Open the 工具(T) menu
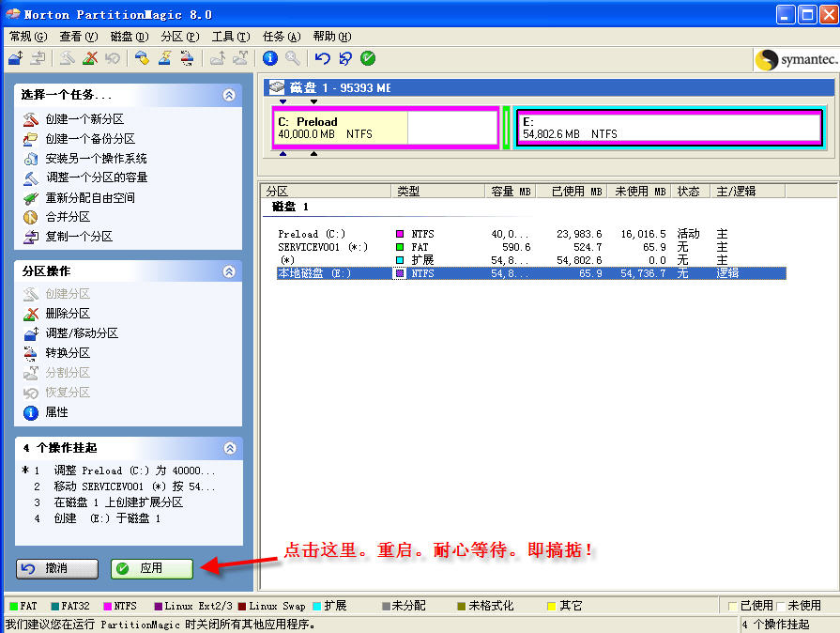Image resolution: width=840 pixels, height=633 pixels. (x=231, y=37)
